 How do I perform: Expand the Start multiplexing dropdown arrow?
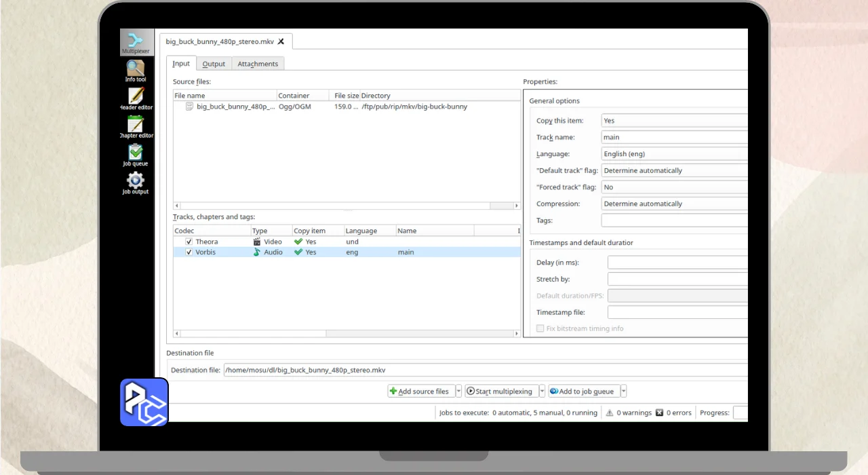click(x=542, y=392)
